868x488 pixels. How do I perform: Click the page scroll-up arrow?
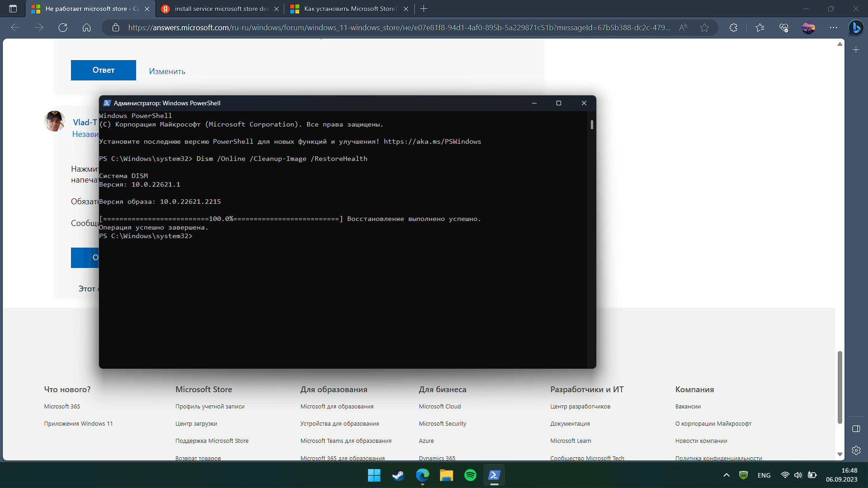(x=840, y=44)
